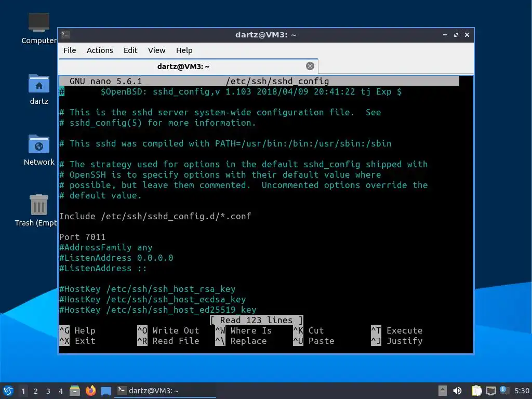The image size is (532, 399).
Task: Click the '^U Paste' nano shortcut
Action: coord(313,341)
